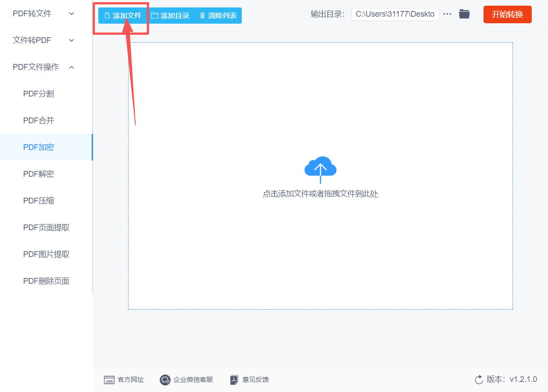Start conversion with 开始转换 button
This screenshot has width=548, height=392.
click(507, 14)
